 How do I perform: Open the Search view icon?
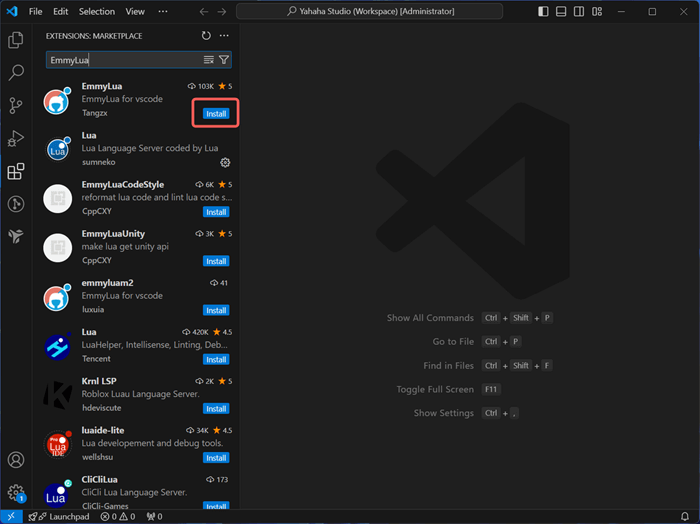(x=16, y=73)
